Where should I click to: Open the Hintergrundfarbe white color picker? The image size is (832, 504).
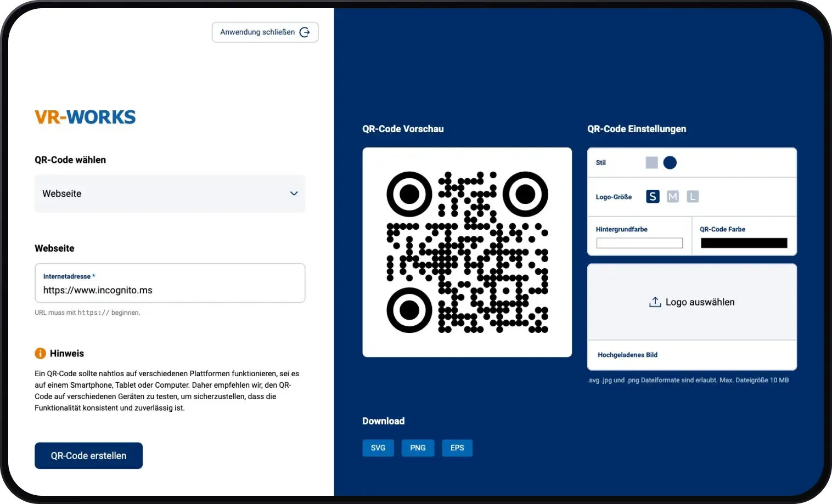pos(639,243)
